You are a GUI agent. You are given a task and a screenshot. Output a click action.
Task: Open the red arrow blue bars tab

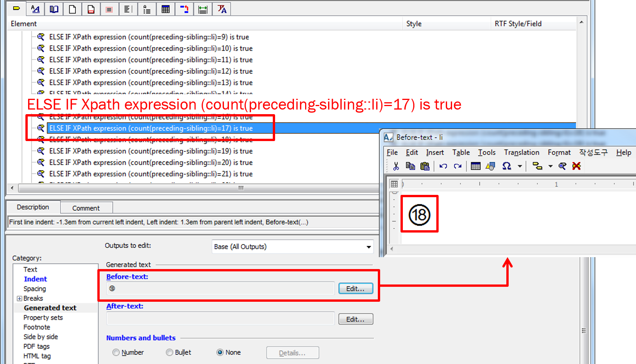(184, 9)
